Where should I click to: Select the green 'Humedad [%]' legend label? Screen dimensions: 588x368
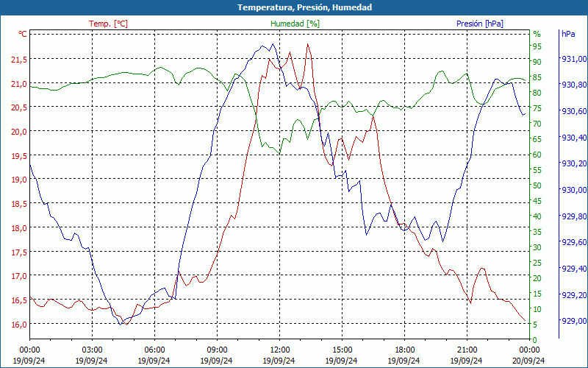295,24
